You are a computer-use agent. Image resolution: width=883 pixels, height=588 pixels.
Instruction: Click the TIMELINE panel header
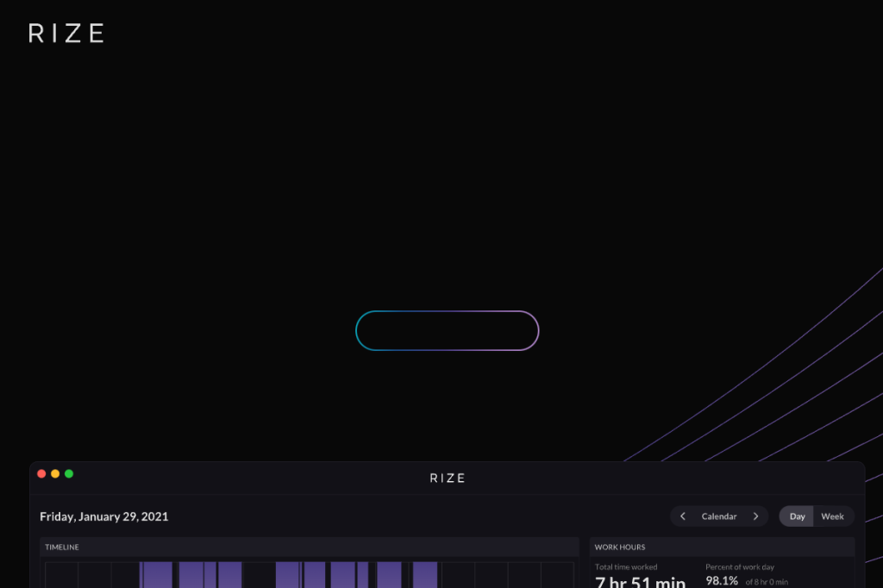pos(310,547)
